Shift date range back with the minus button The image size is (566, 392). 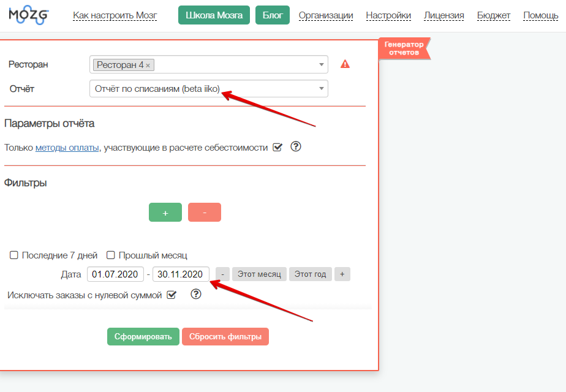(x=223, y=274)
